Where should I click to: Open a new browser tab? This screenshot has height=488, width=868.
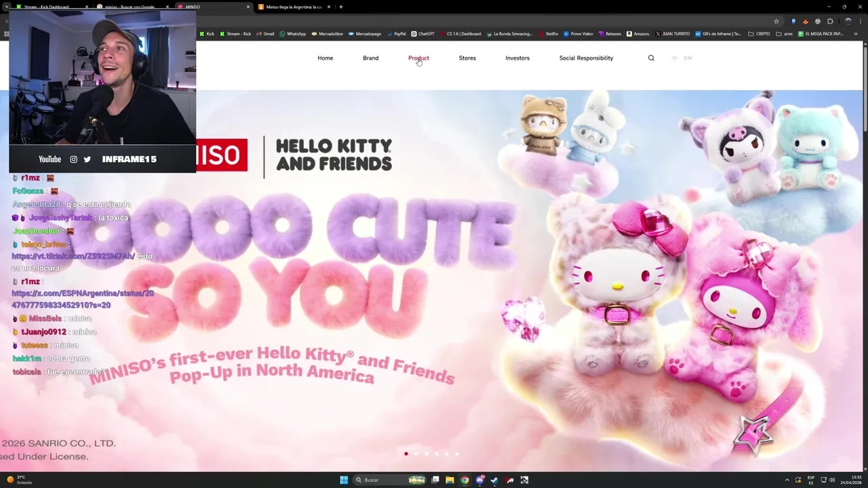tap(340, 7)
